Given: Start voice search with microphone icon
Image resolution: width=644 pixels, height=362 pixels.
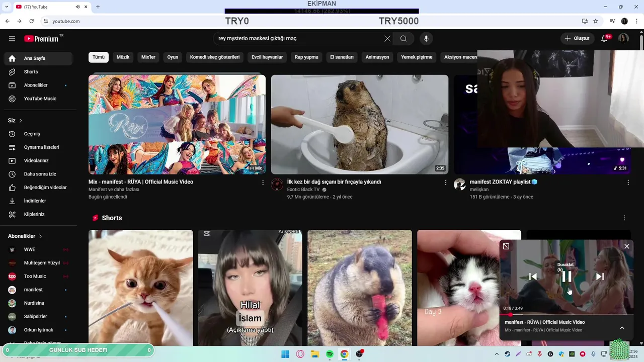Looking at the screenshot, I should [426, 39].
